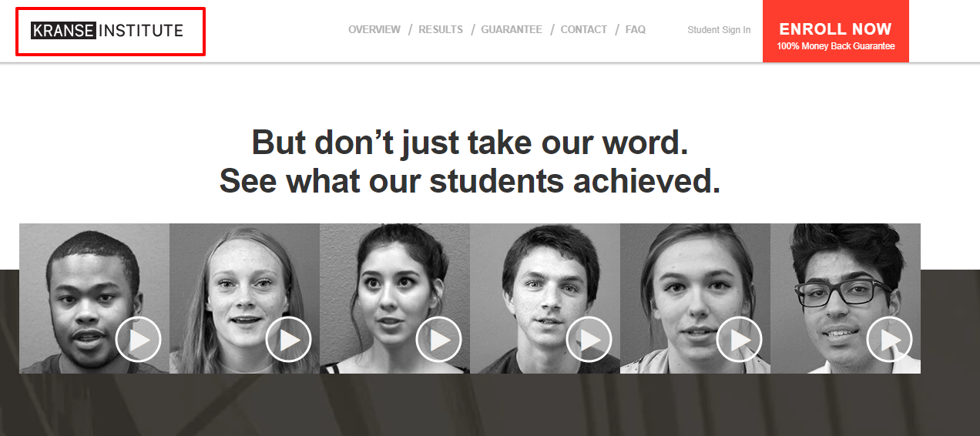This screenshot has width=980, height=436.
Task: Click the Kranse Institute logo
Action: click(107, 31)
